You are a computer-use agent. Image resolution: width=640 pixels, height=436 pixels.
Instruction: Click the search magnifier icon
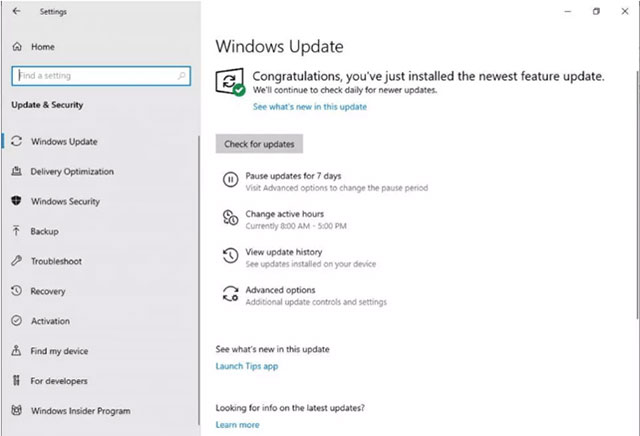182,76
